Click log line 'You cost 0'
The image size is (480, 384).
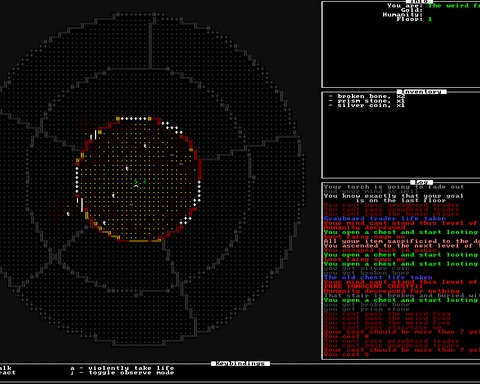tap(346, 336)
